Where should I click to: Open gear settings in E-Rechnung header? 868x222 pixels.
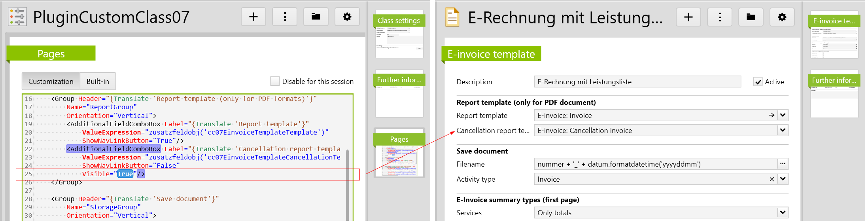click(x=782, y=17)
